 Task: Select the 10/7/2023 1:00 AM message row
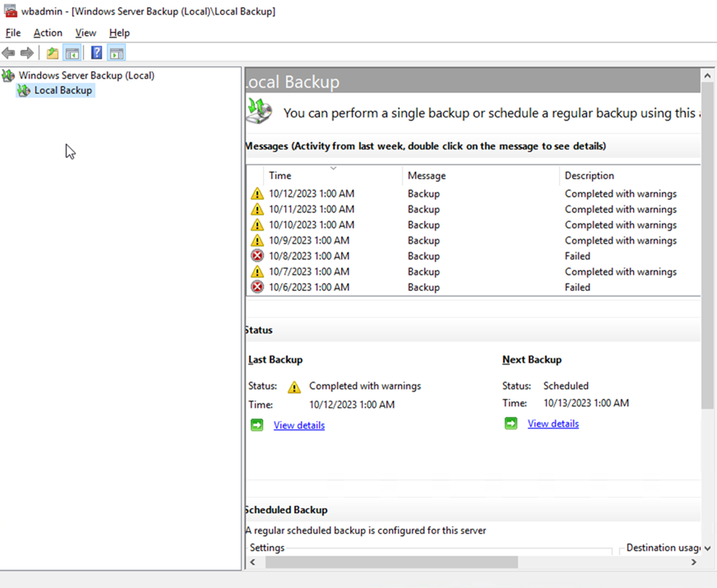pyautogui.click(x=474, y=271)
